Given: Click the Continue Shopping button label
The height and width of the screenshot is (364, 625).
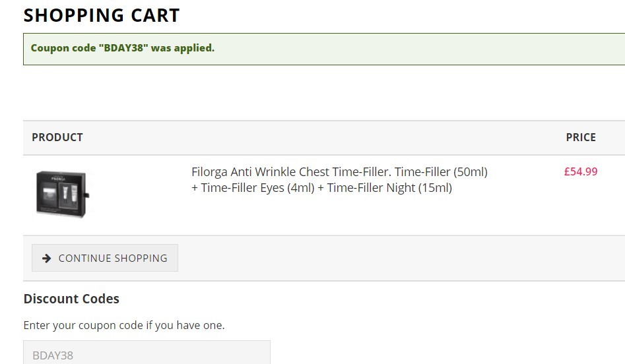Looking at the screenshot, I should [113, 258].
